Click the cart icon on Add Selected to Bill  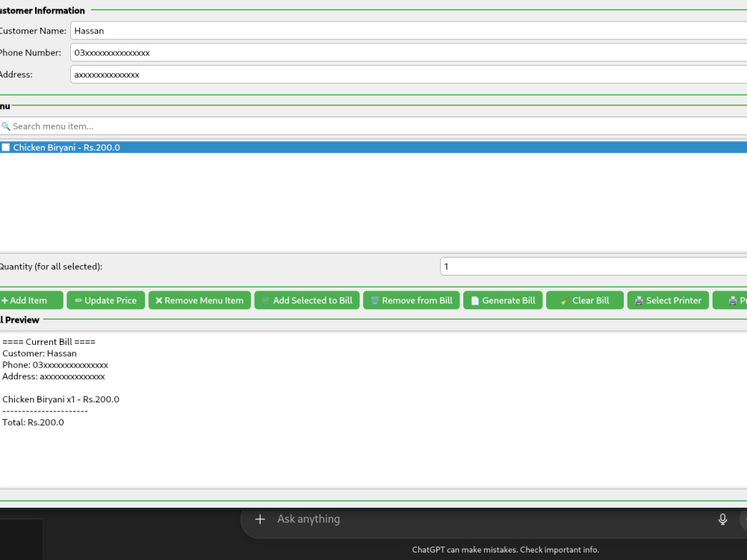pyautogui.click(x=266, y=300)
